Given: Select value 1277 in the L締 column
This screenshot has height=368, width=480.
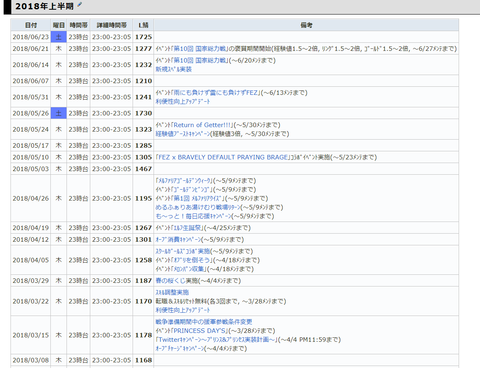Looking at the screenshot, I should pos(143,49).
